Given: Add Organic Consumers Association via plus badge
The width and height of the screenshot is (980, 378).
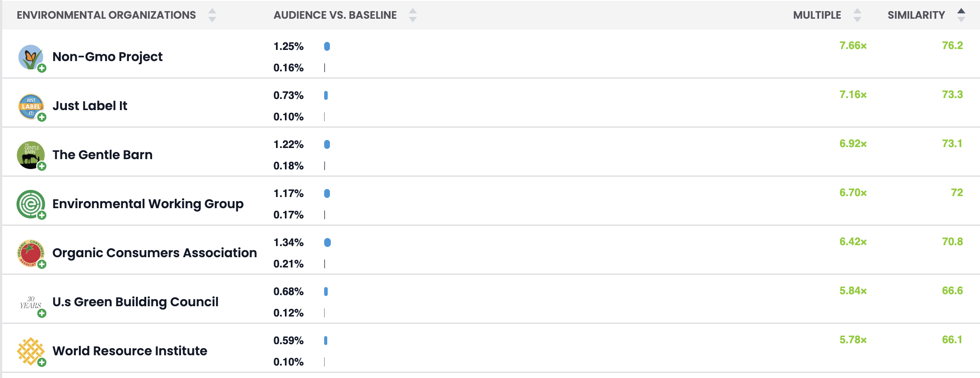Looking at the screenshot, I should (x=42, y=264).
